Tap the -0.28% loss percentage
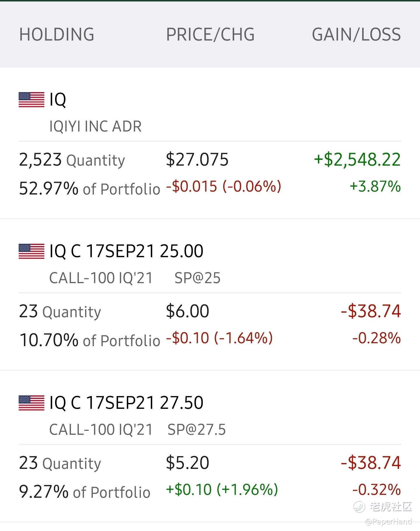Screen dimensions: 420x531 click(377, 338)
